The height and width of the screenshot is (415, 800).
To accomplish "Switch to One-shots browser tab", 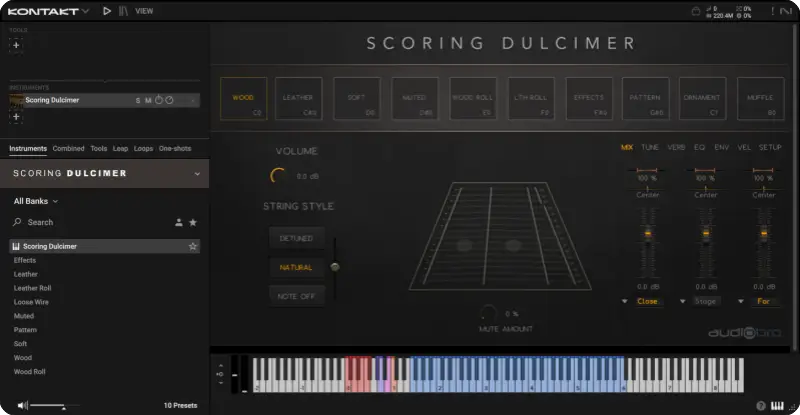I will click(x=175, y=149).
